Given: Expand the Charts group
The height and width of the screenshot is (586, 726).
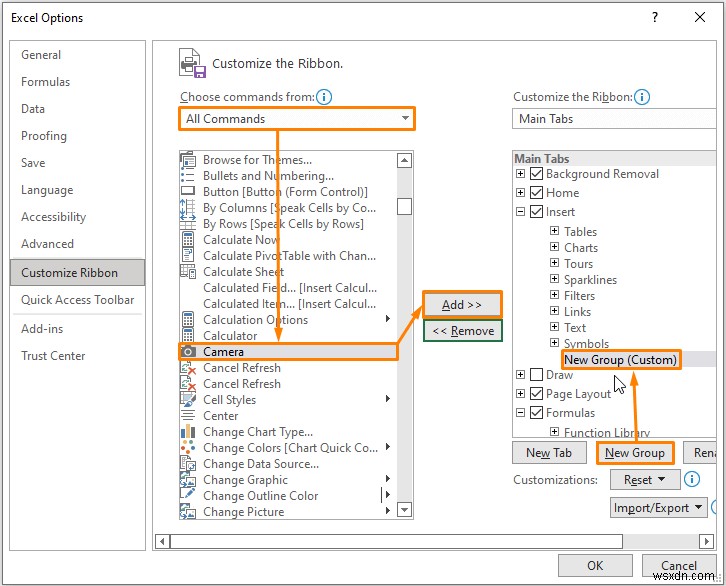Looking at the screenshot, I should 554,247.
